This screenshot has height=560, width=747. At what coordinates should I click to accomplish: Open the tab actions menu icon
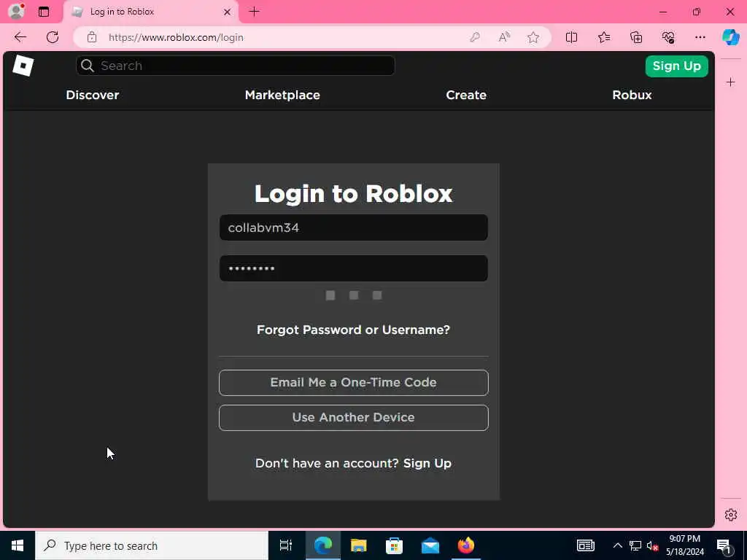(44, 12)
